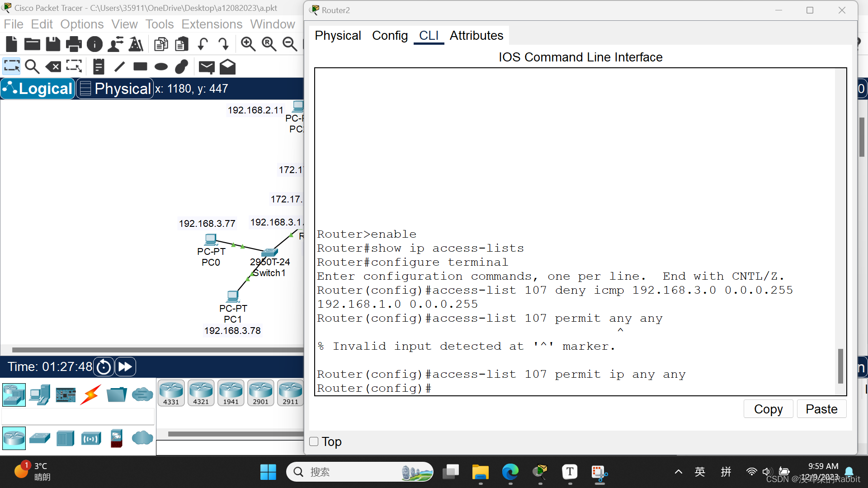Viewport: 868px width, 488px height.
Task: Open Microsoft Edge from the taskbar
Action: coord(510,472)
